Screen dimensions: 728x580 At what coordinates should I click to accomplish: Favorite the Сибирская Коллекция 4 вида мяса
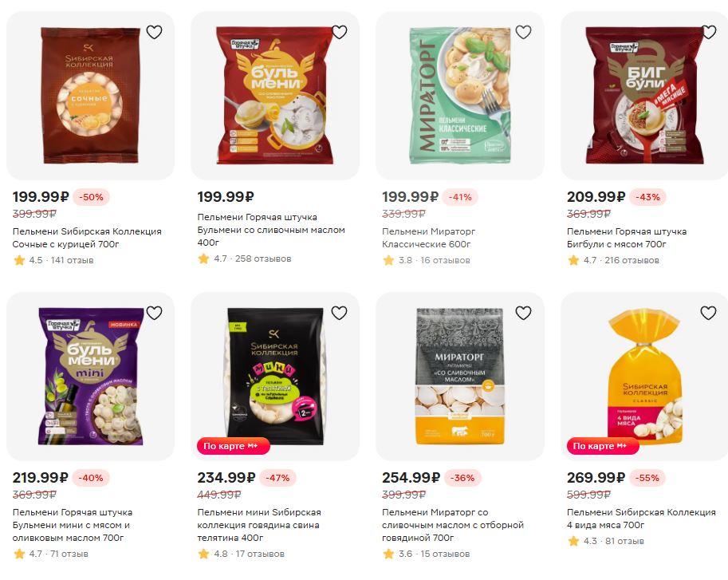coord(709,313)
